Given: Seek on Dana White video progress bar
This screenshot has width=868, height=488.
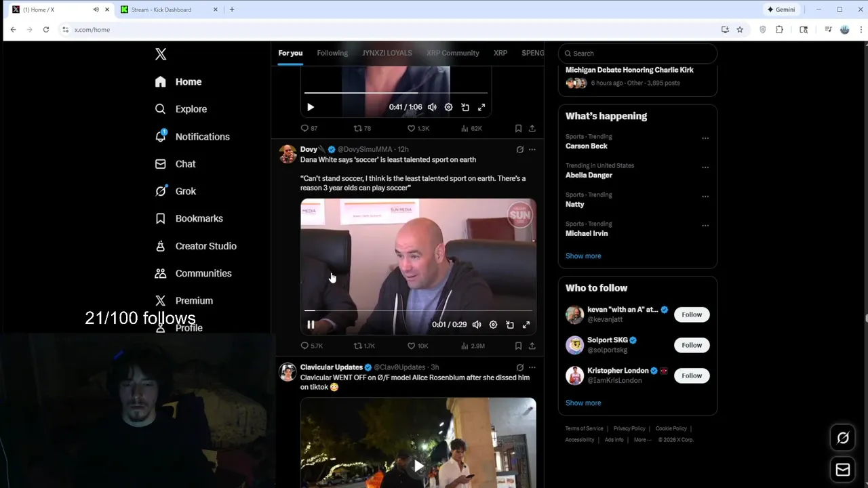Looking at the screenshot, I should 418,310.
